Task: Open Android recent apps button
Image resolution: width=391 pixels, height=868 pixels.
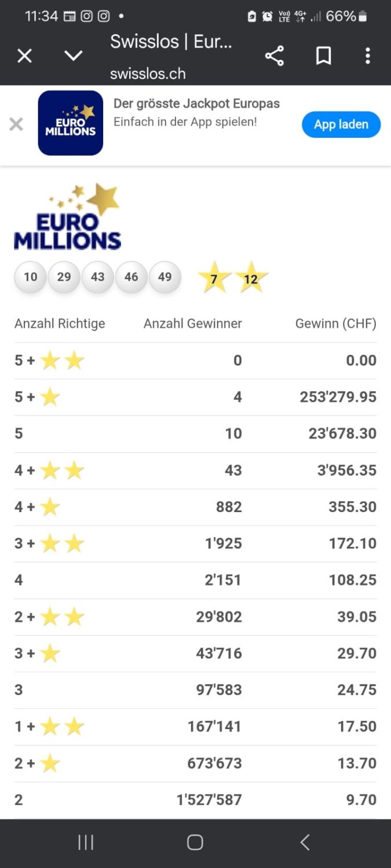Action: click(86, 843)
